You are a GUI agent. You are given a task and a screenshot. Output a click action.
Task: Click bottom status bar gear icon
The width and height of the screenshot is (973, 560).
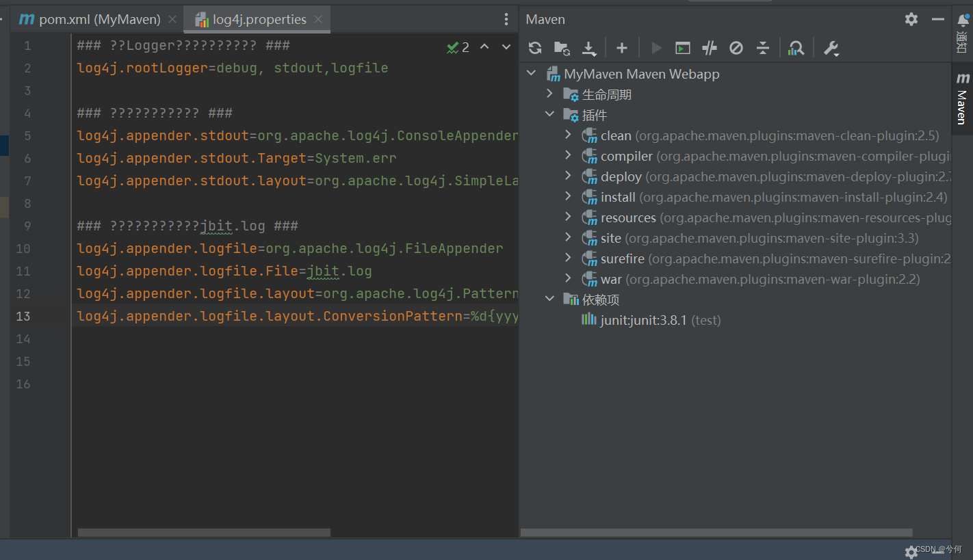(911, 551)
